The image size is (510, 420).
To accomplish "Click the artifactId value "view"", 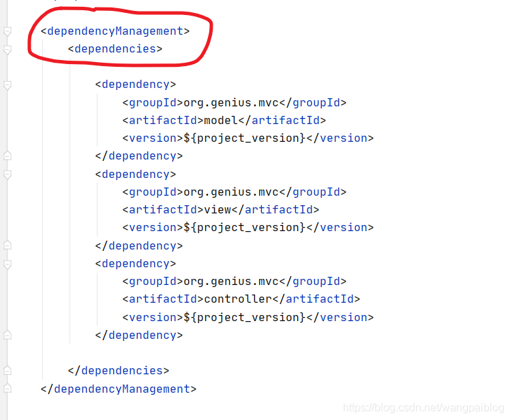I will 217,210.
